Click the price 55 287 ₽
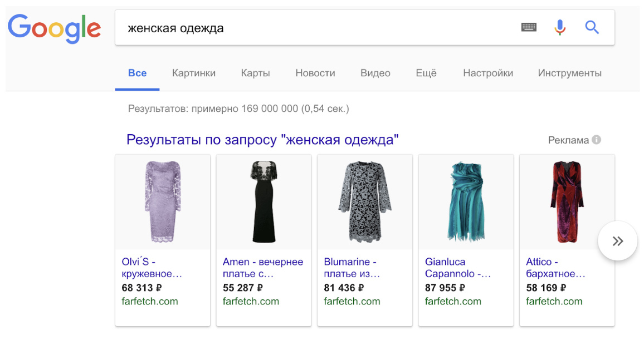 tap(243, 288)
